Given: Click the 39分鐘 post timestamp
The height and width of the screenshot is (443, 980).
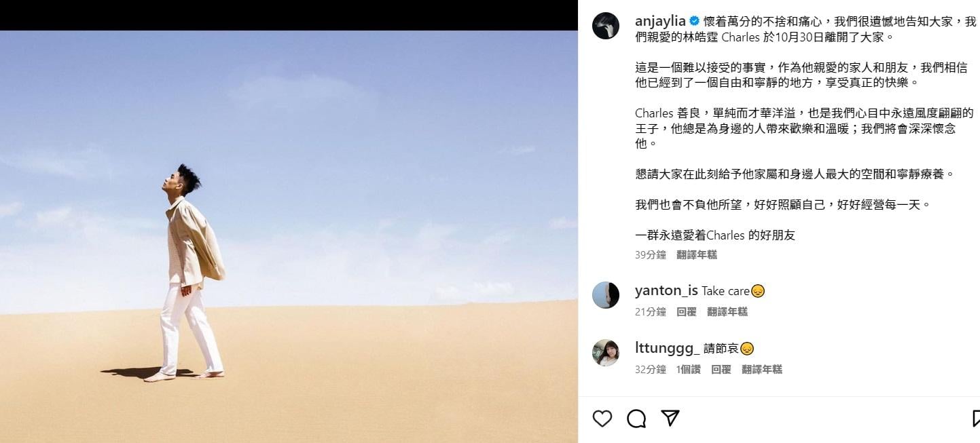Looking at the screenshot, I should point(651,254).
